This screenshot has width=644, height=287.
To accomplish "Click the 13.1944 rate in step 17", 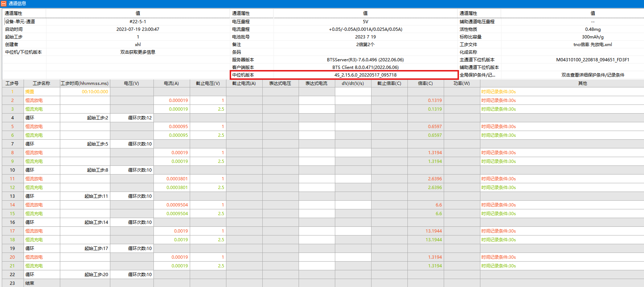I will click(434, 231).
